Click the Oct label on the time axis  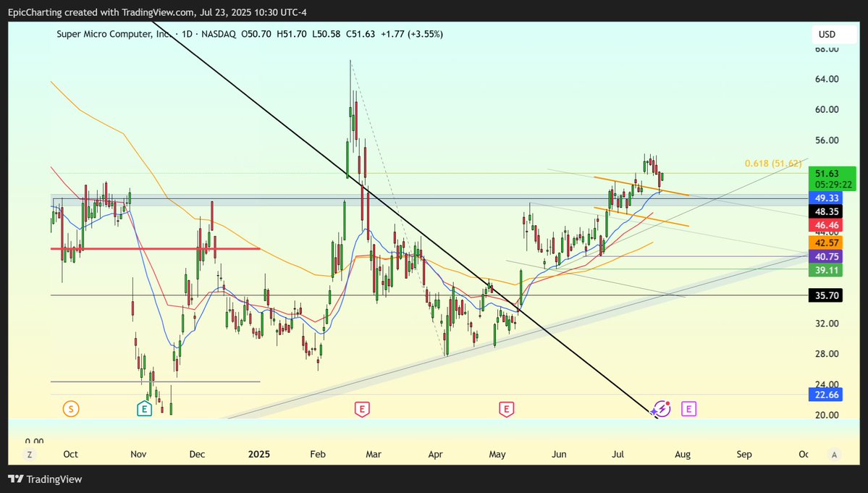click(x=70, y=454)
